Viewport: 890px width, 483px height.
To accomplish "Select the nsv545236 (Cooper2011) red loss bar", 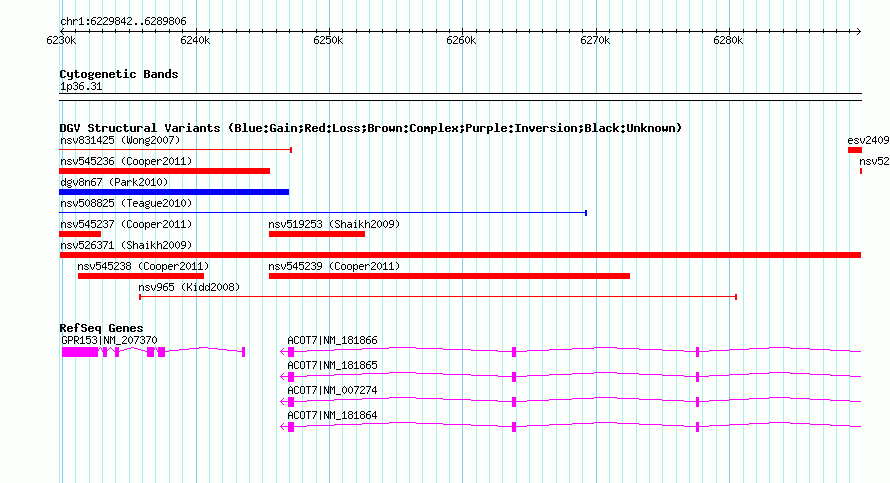I will click(x=165, y=171).
